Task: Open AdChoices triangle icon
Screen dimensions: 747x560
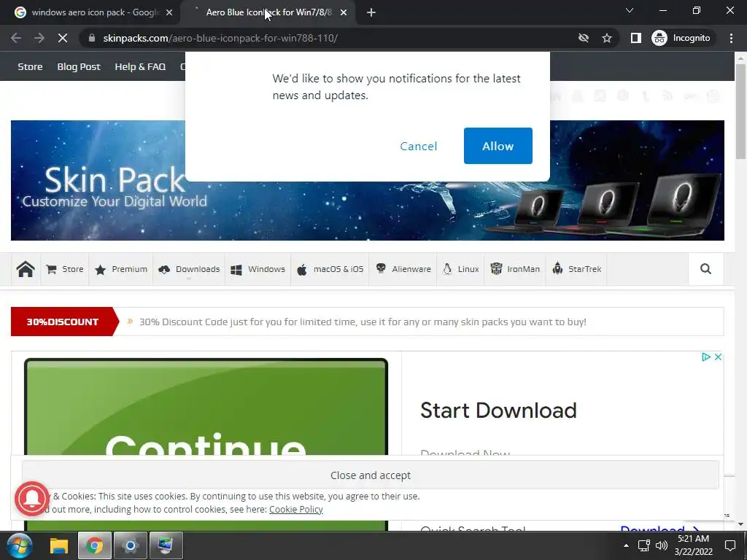Action: (705, 357)
